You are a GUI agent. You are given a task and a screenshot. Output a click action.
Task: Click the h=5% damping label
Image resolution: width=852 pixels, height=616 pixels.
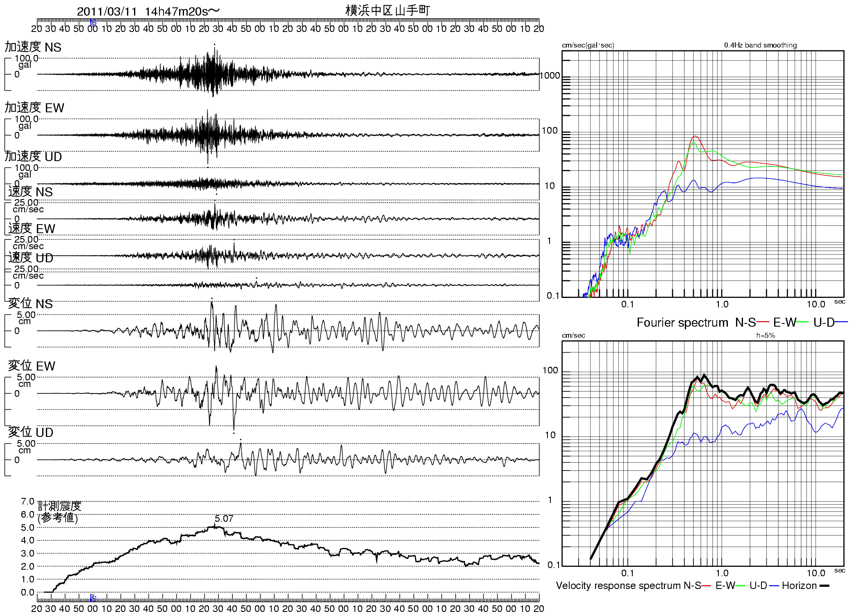click(766, 335)
